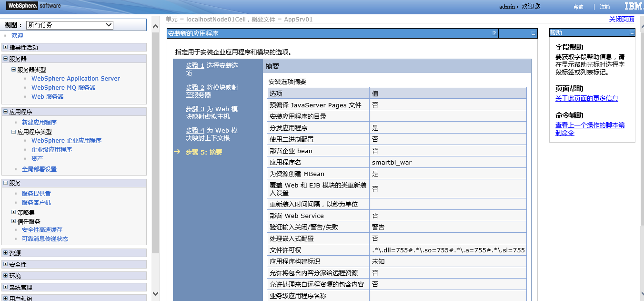The width and height of the screenshot is (644, 301).
Task: Open 服务客户机 link
Action: pos(36,203)
